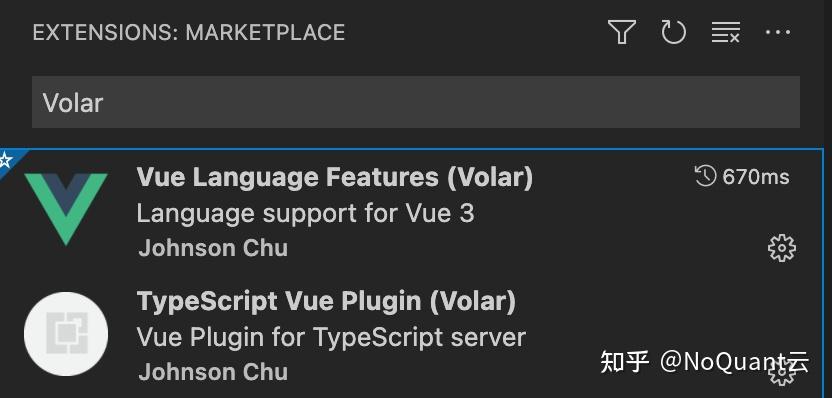Open Manage gear for Vue Language Features
The image size is (832, 398).
point(782,248)
